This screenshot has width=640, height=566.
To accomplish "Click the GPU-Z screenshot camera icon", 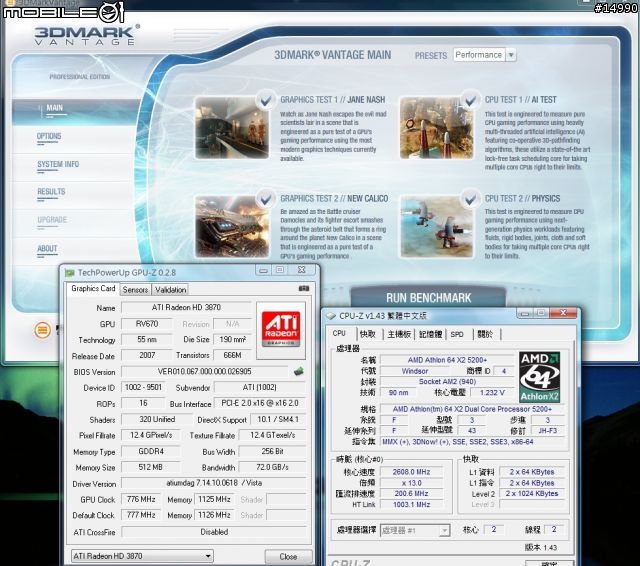I will (x=304, y=289).
